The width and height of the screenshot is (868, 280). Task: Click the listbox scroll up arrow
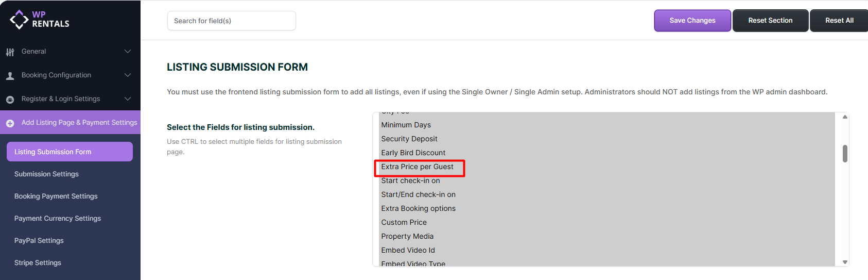pyautogui.click(x=845, y=117)
